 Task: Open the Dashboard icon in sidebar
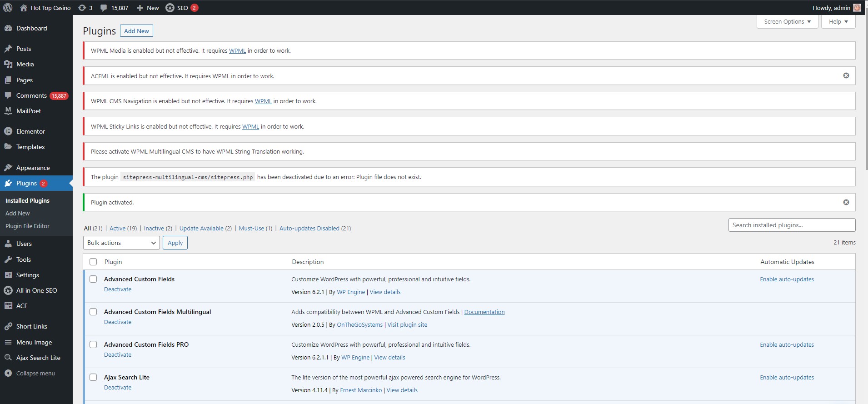(8, 28)
